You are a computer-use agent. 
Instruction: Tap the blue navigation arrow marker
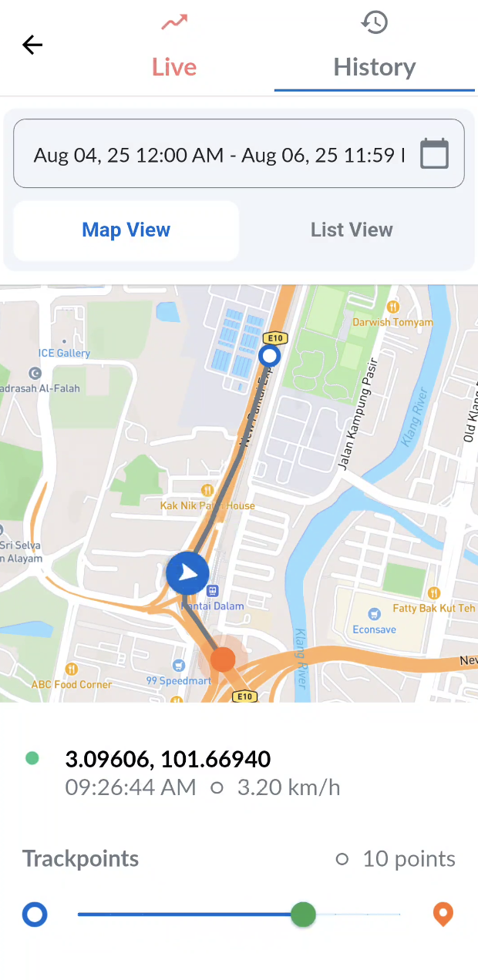[x=187, y=573]
